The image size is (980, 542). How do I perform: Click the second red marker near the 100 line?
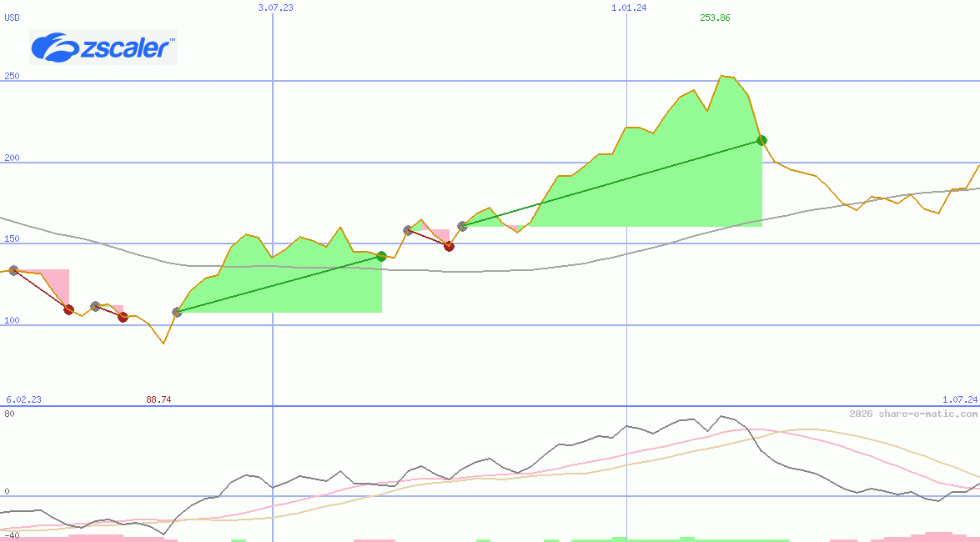(x=123, y=318)
